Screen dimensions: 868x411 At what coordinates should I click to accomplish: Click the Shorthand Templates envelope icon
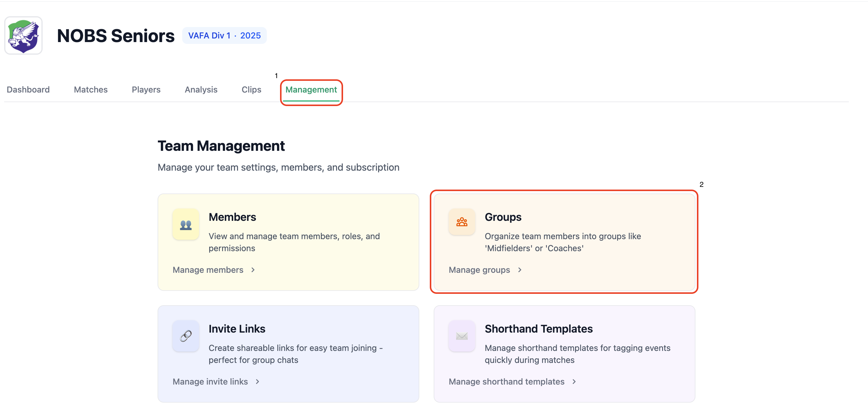(x=461, y=336)
